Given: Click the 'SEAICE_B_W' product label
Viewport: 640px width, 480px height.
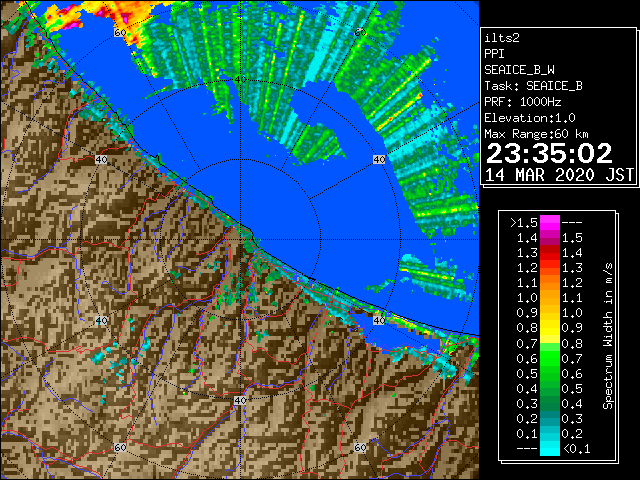Looking at the screenshot, I should (x=519, y=70).
